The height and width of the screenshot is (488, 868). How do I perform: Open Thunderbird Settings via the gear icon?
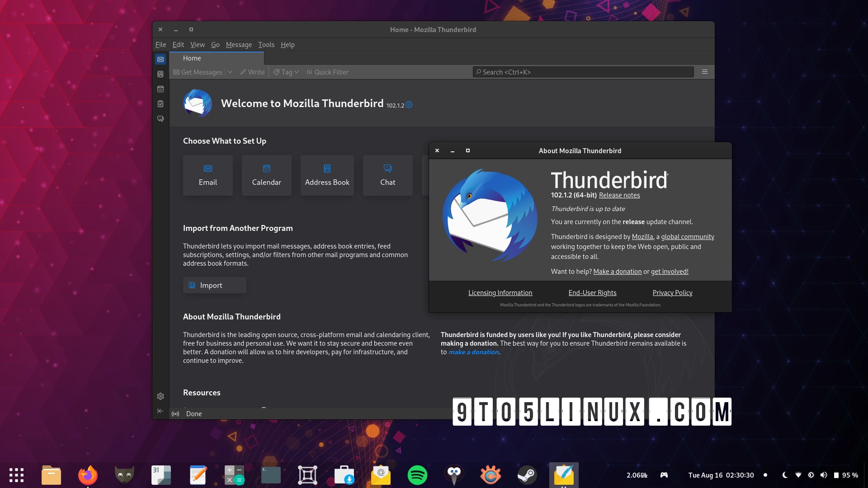pos(160,396)
